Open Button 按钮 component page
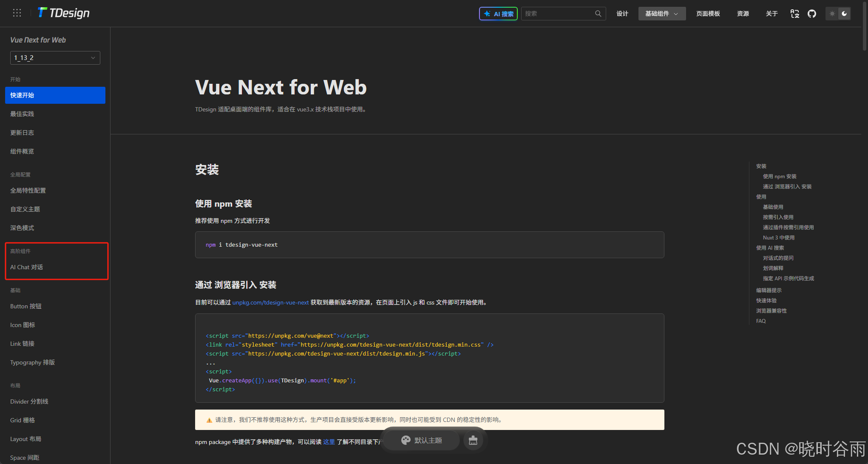Screen dimensions: 868x464 (x=26, y=306)
